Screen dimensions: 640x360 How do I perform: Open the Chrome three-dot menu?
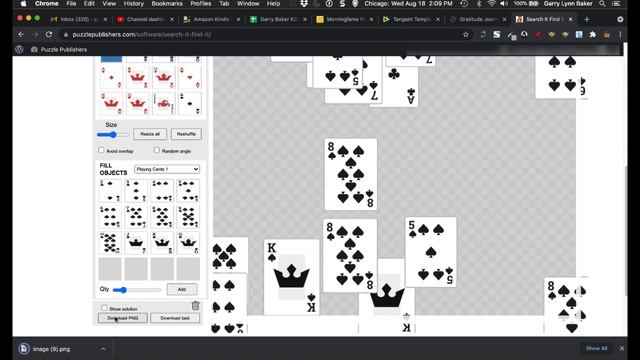[x=620, y=35]
